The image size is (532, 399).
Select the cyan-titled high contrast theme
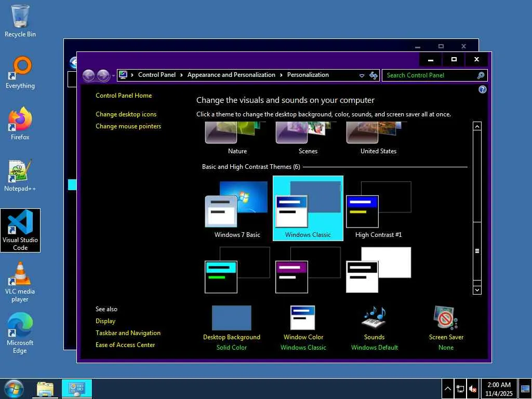pyautogui.click(x=237, y=270)
